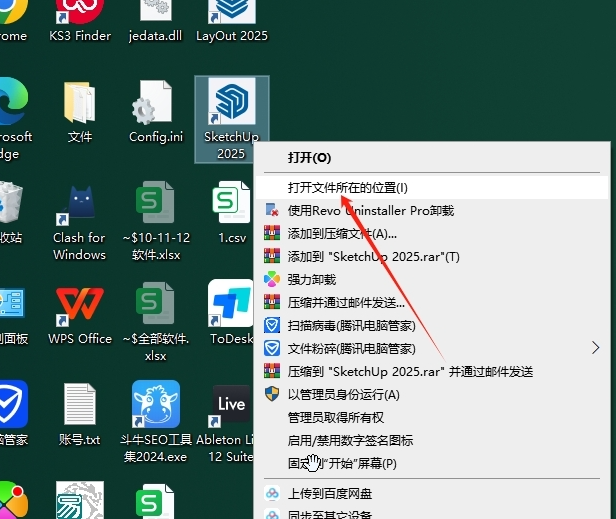Image resolution: width=616 pixels, height=519 pixels.
Task: Click the 易 logo desktop icon
Action: [80, 500]
